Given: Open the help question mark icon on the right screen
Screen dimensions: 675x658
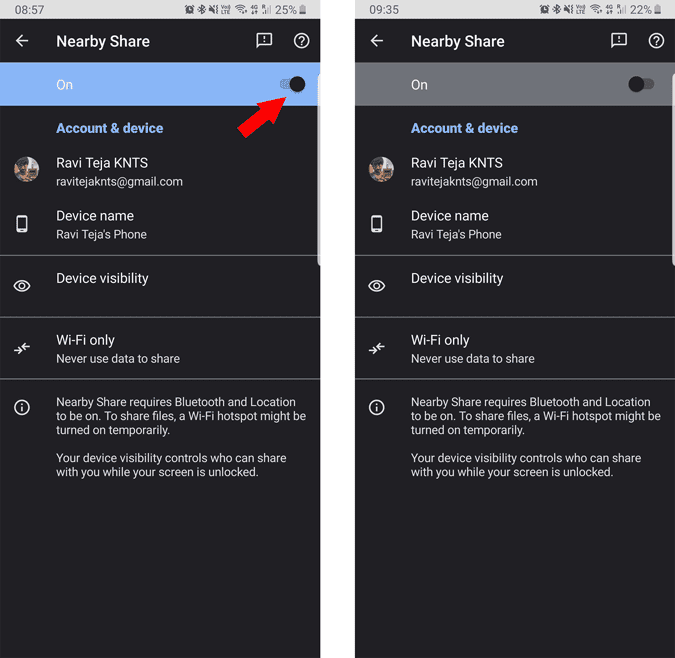Looking at the screenshot, I should tap(656, 41).
